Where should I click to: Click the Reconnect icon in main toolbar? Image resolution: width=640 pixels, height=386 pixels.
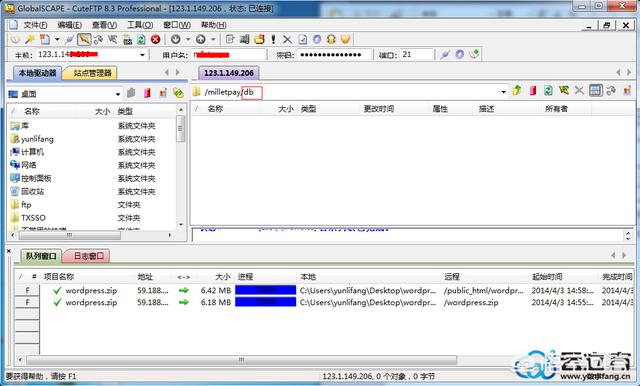[98, 40]
